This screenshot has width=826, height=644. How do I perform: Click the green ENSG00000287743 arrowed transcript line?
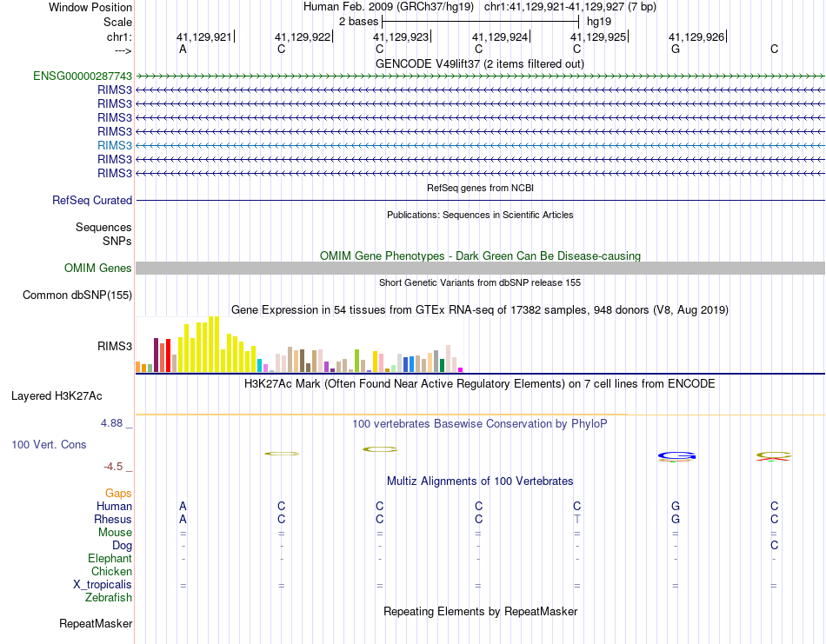[x=480, y=76]
